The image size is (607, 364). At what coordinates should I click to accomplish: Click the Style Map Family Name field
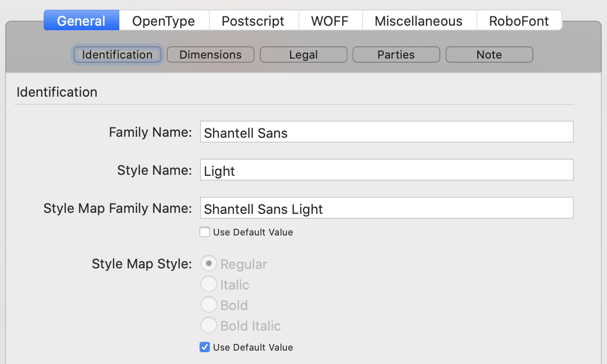pyautogui.click(x=386, y=208)
